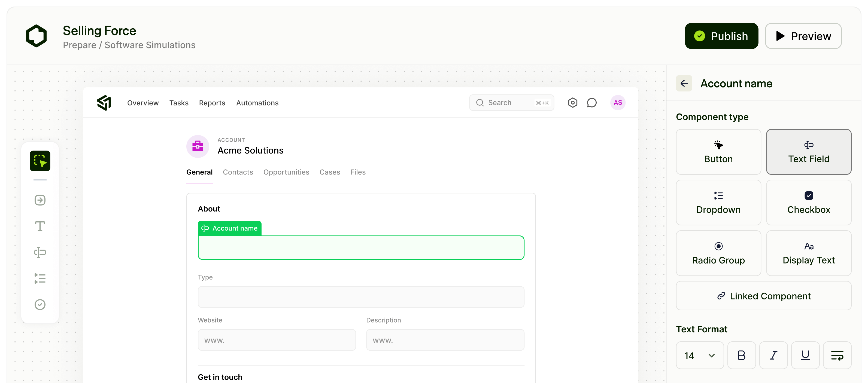Choose Radio Group component type

tap(718, 253)
